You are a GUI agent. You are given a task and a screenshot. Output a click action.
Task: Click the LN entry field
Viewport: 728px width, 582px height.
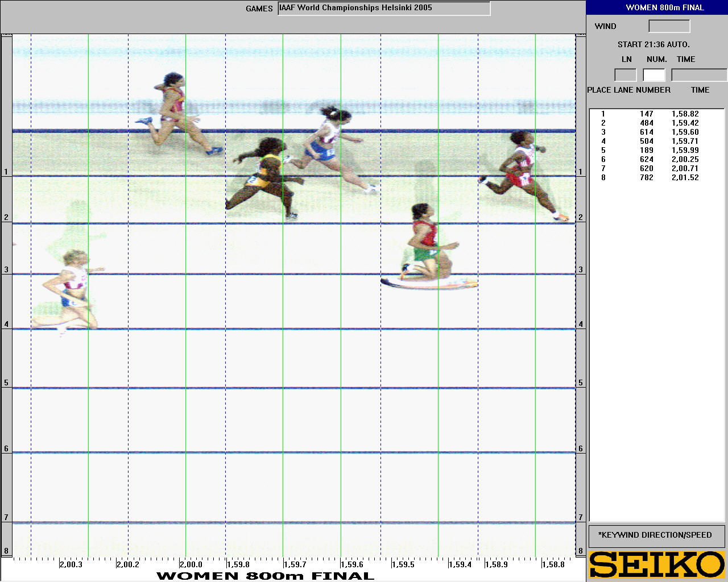pos(626,74)
